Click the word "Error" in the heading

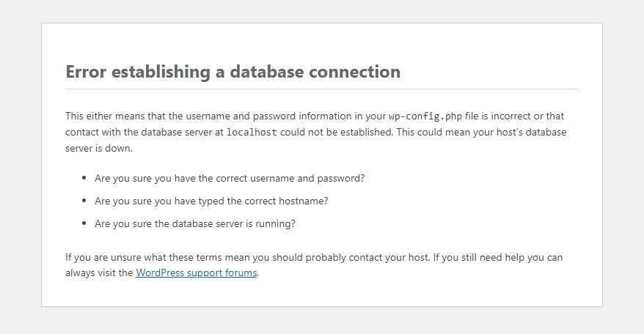pos(86,72)
